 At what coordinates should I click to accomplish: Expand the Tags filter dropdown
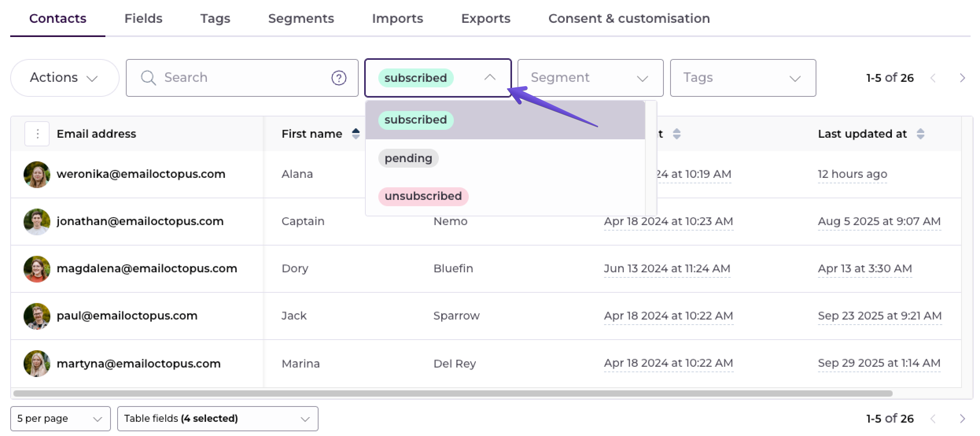[x=743, y=78]
